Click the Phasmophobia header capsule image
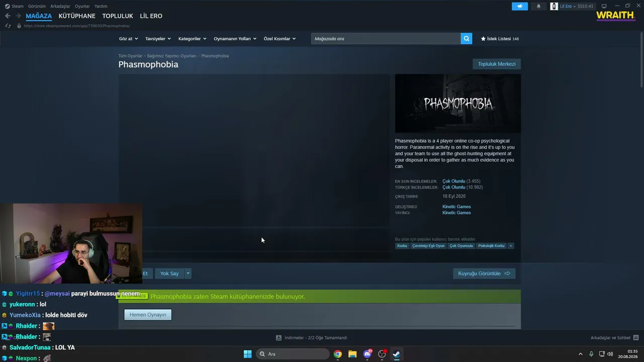644x362 pixels. [x=458, y=104]
